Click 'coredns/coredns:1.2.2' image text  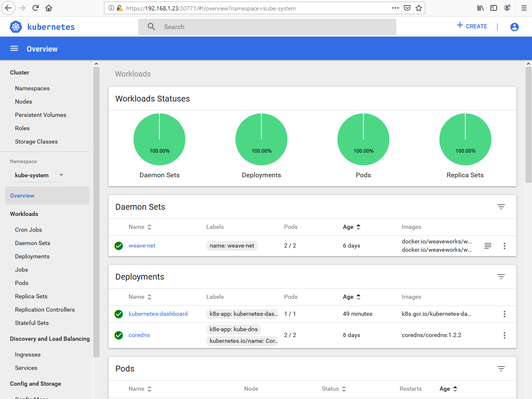tap(432, 335)
